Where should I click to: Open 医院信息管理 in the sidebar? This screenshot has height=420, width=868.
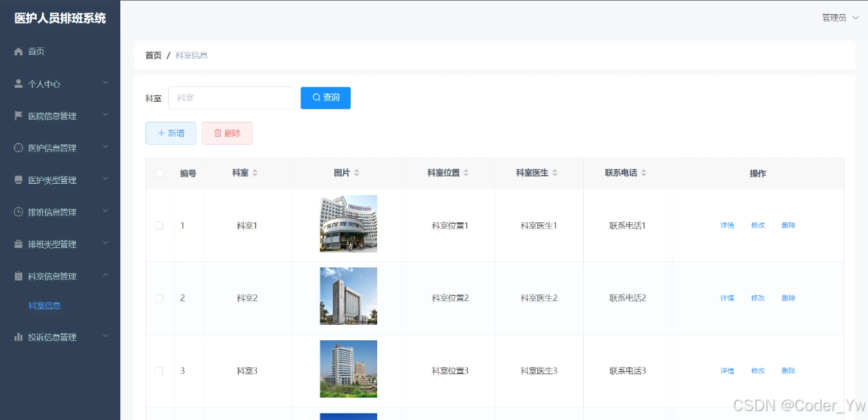(x=60, y=116)
